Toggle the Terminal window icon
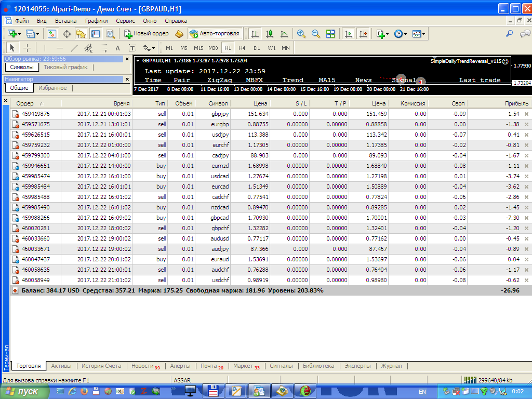This screenshot has height=399, width=532. (x=96, y=34)
